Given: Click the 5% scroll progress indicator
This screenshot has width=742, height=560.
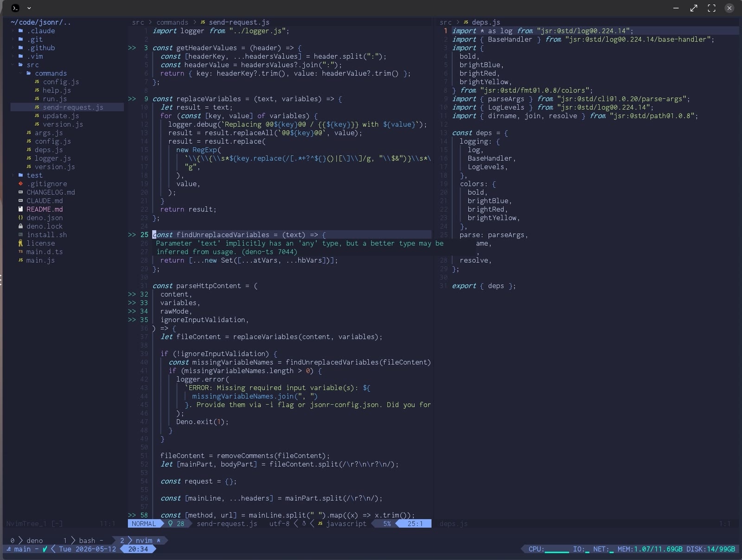Looking at the screenshot, I should [x=387, y=523].
